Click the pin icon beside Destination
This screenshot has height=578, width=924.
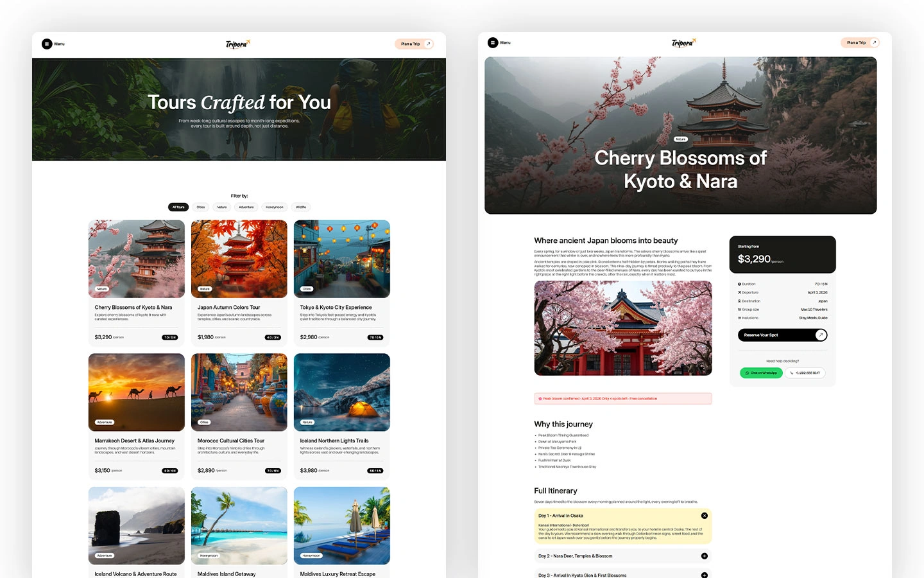tap(739, 301)
